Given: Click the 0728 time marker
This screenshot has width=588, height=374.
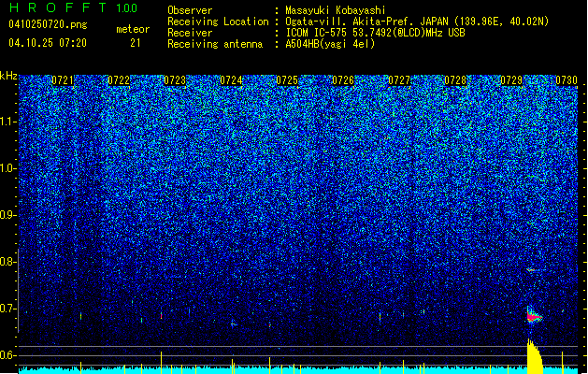Looking at the screenshot, I should coord(455,80).
